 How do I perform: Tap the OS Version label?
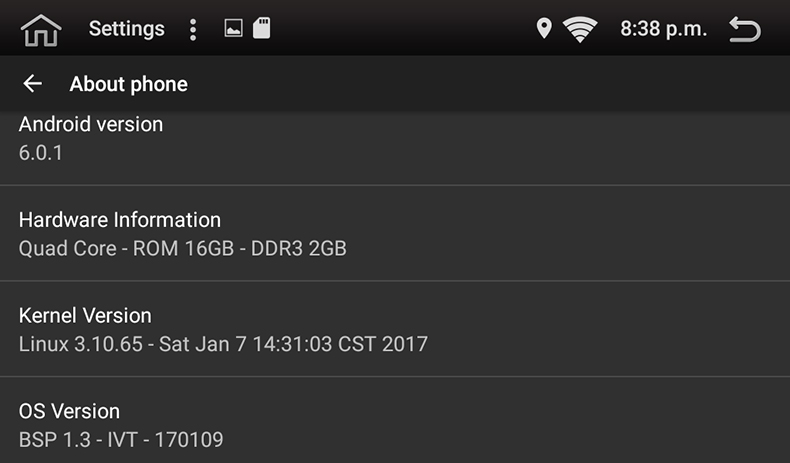pos(69,411)
